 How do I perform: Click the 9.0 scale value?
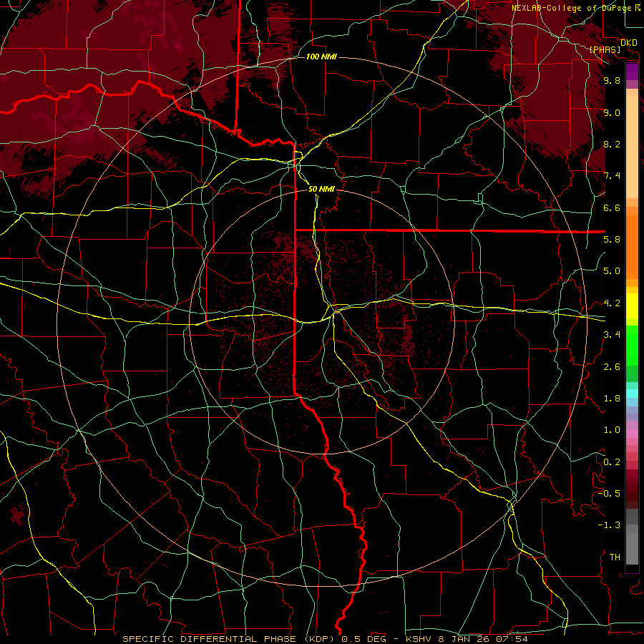click(612, 112)
